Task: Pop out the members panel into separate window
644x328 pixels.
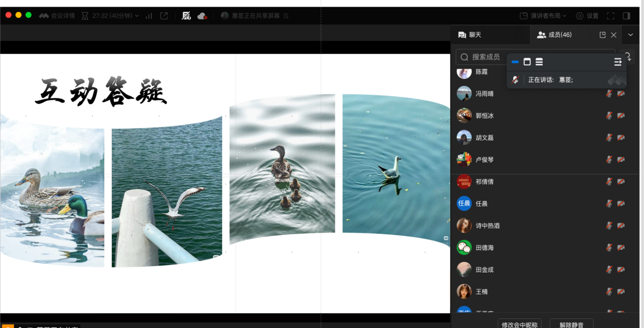Action: tap(602, 35)
